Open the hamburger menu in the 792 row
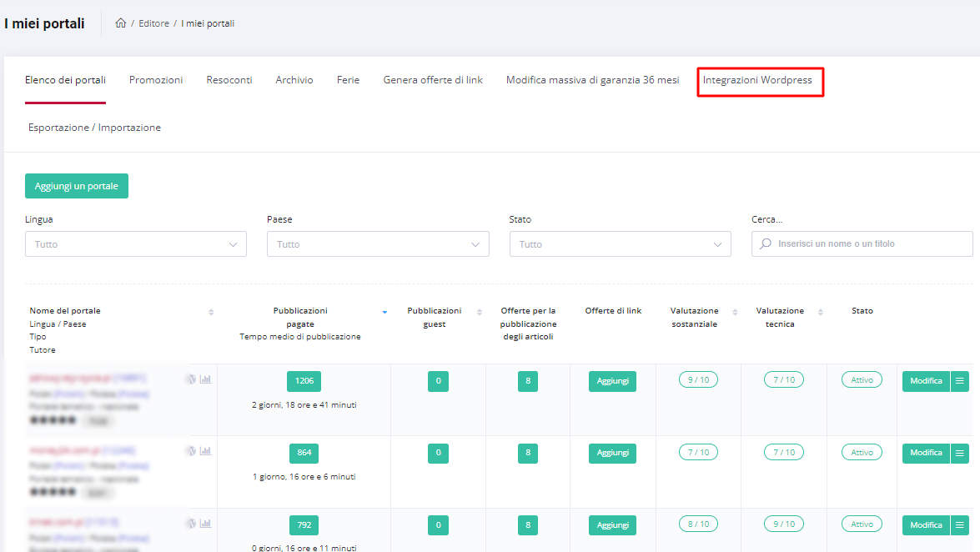980x552 pixels. 960,525
